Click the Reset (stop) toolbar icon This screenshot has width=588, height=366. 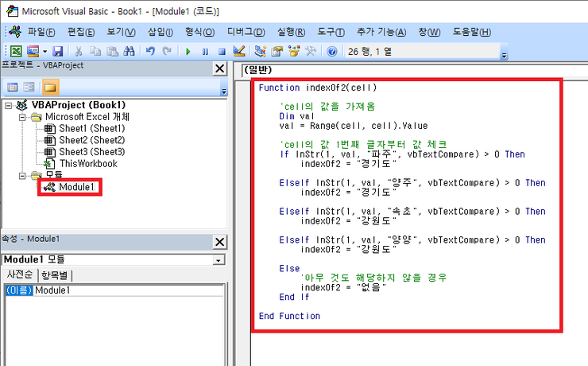(222, 51)
